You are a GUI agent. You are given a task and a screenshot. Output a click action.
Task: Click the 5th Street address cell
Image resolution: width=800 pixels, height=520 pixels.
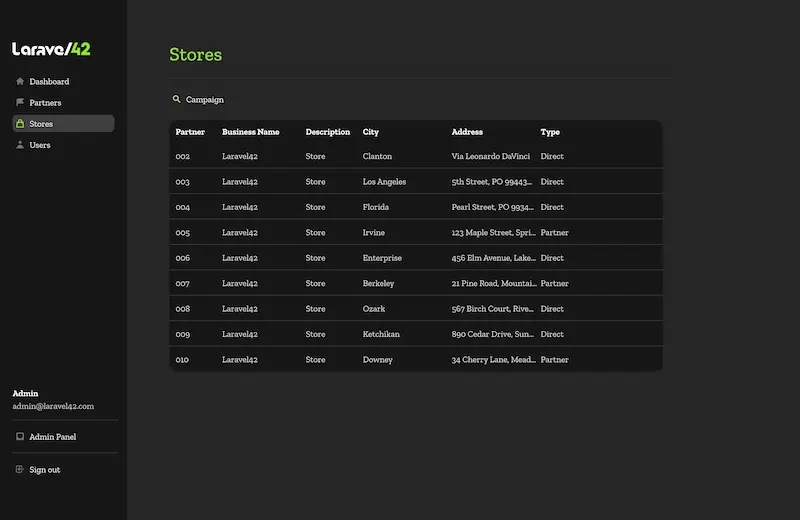point(492,182)
